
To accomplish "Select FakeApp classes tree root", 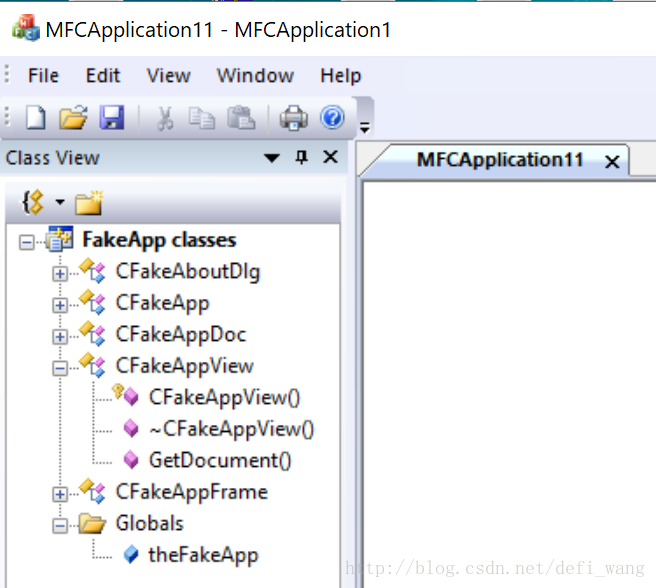I will pos(159,240).
